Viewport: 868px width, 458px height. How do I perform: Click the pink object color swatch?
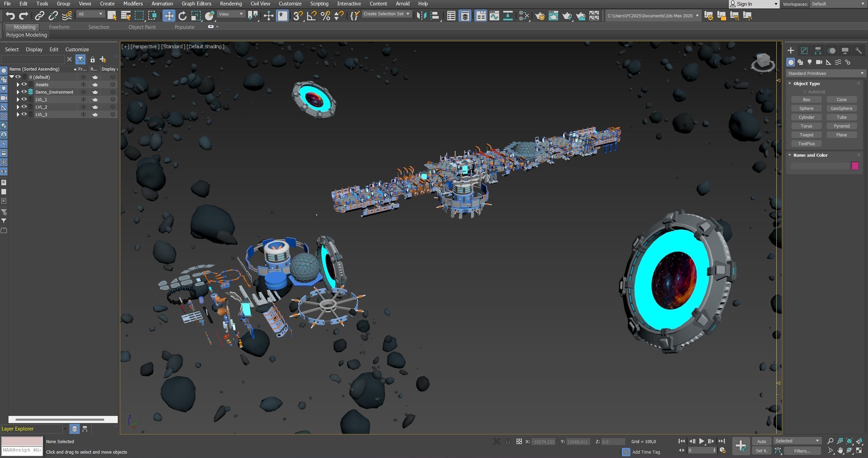point(855,166)
